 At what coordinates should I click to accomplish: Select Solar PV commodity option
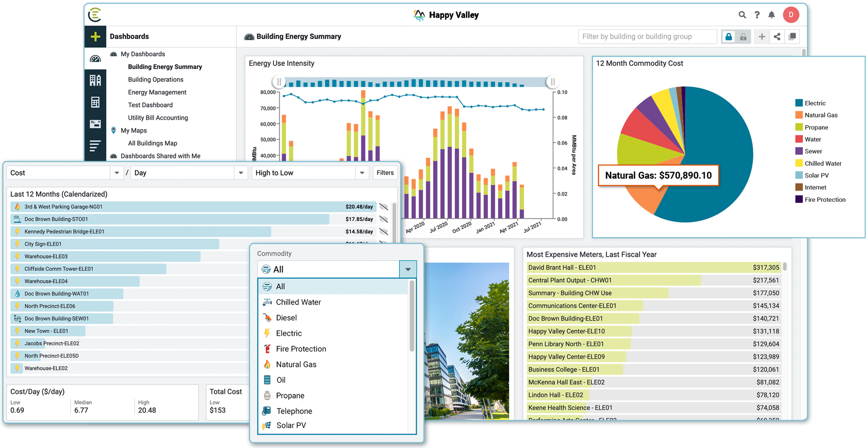333,426
